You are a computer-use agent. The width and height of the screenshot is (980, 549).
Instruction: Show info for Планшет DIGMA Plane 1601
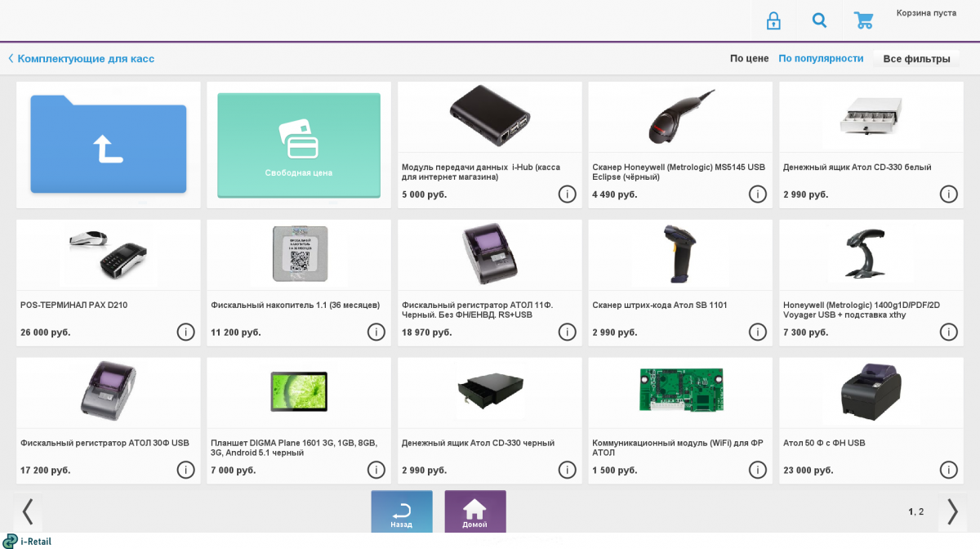pyautogui.click(x=376, y=470)
